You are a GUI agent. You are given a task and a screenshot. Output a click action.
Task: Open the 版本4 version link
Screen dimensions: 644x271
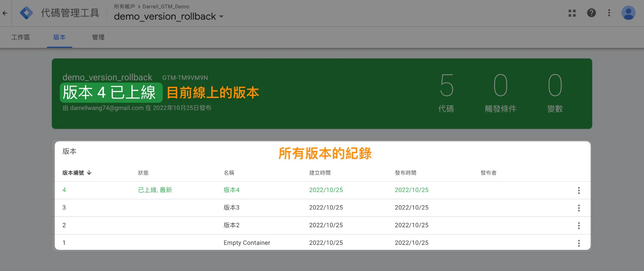[232, 190]
